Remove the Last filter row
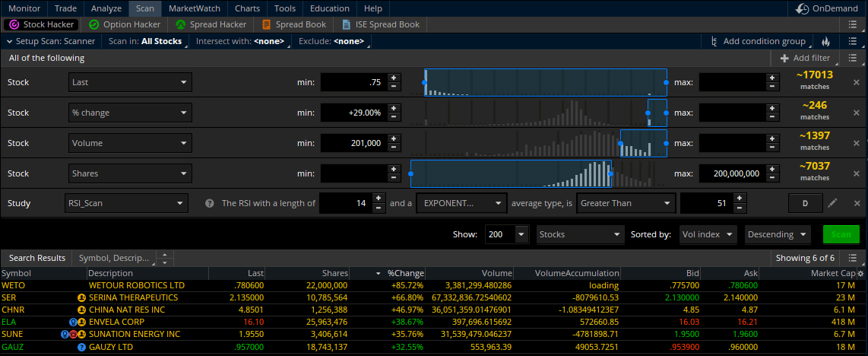 [857, 82]
